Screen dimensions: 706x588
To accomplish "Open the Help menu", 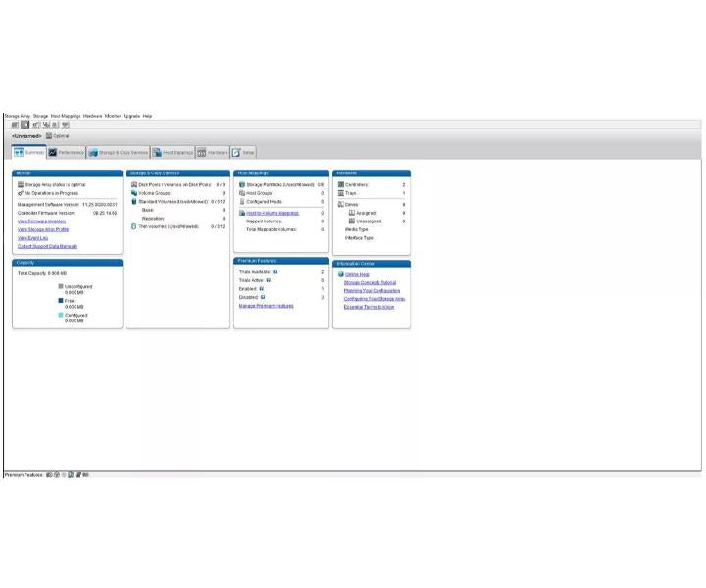I will coord(147,116).
